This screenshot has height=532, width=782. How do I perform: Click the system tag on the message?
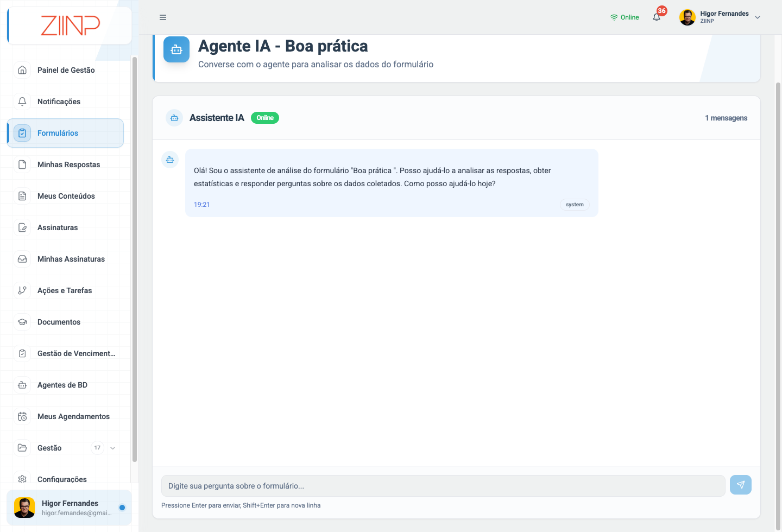pyautogui.click(x=575, y=205)
